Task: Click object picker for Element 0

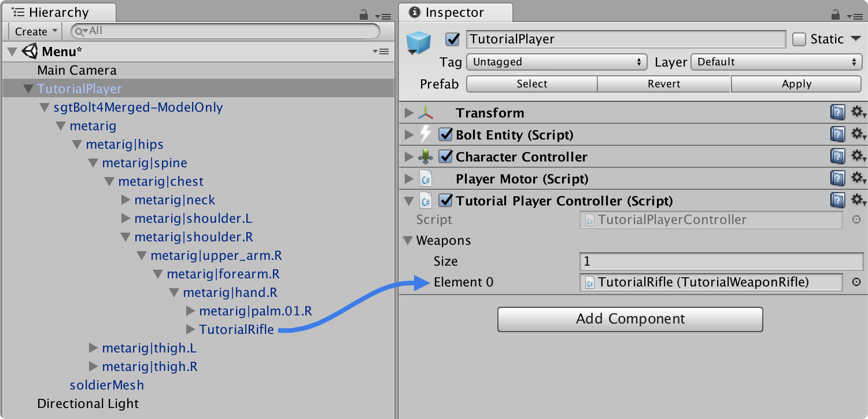Action: [856, 282]
